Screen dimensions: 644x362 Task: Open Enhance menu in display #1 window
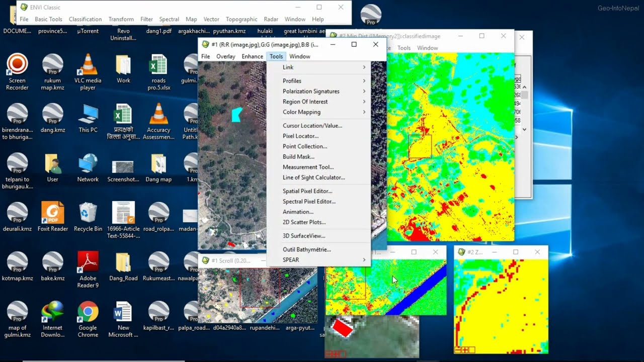[252, 56]
